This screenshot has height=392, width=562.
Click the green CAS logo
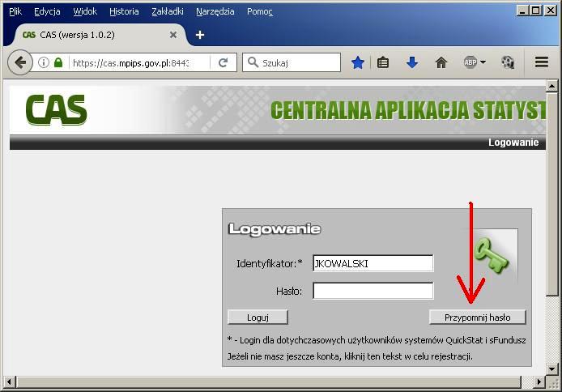click(x=56, y=109)
